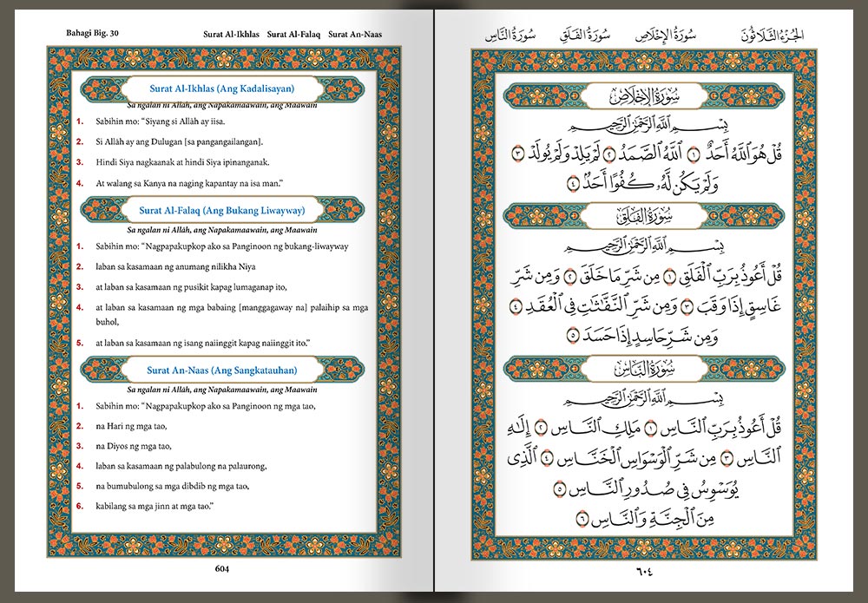Screen dimensions: 868x603
Task: Click Arabic header "الجزء الثلاثون" at top right
Action: pos(773,35)
